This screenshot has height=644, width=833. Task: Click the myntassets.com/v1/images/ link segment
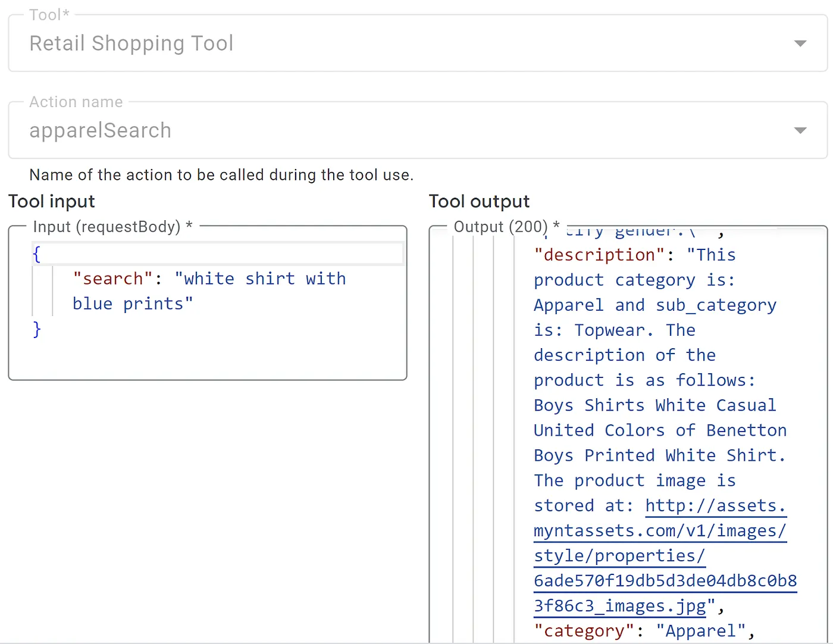(x=660, y=531)
